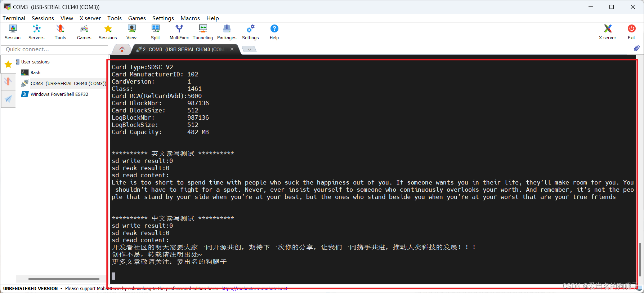Screen dimensions: 644x293
Task: Open the Settings menu
Action: [163, 18]
